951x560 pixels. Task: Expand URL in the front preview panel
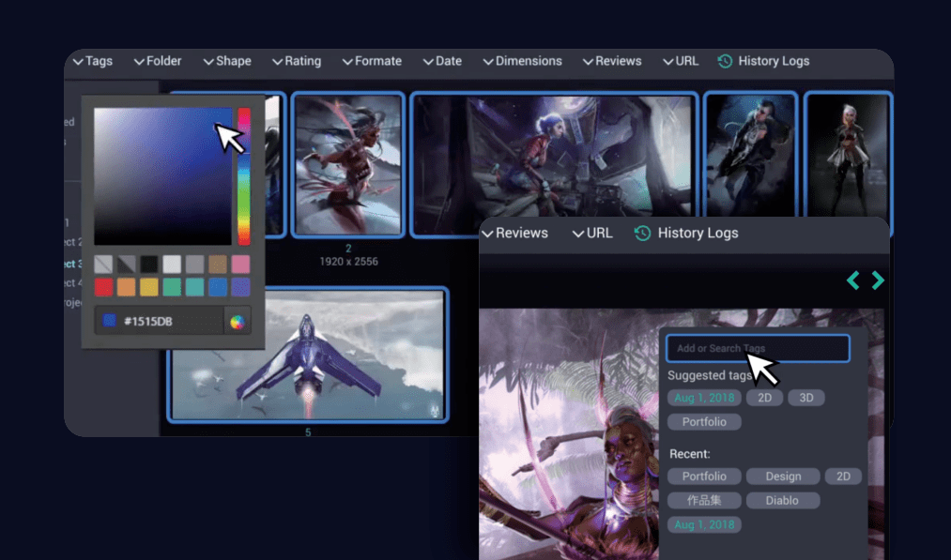point(592,233)
